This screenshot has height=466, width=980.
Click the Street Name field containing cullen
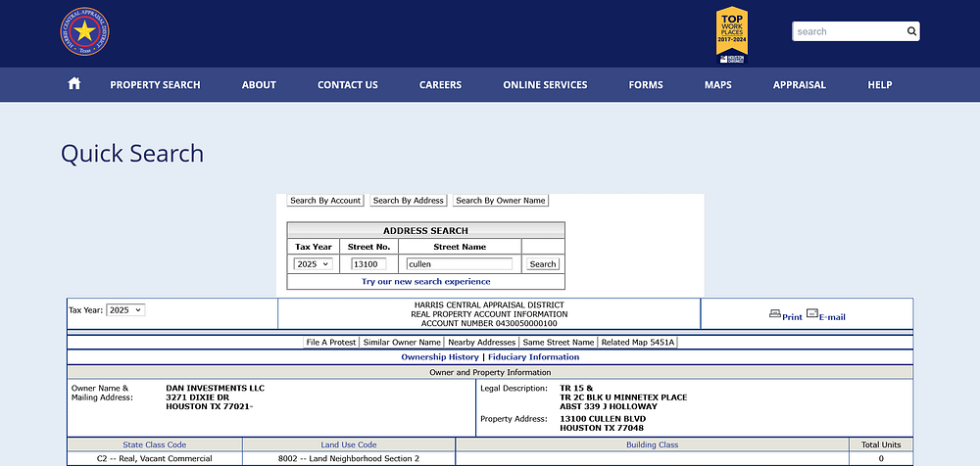(x=460, y=264)
